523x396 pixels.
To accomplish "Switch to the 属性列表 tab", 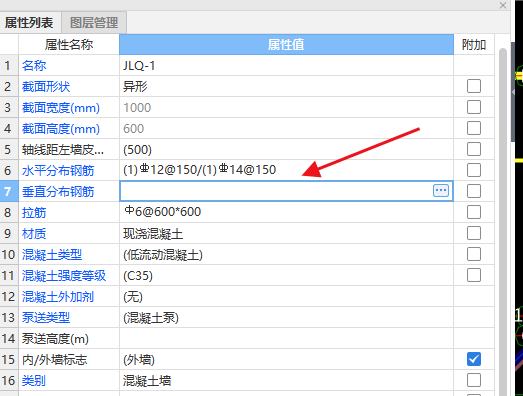I will [29, 23].
